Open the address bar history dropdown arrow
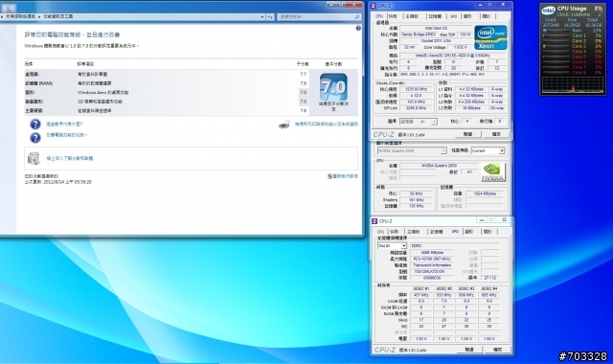Viewport: 613px width, 364px height. click(x=262, y=17)
